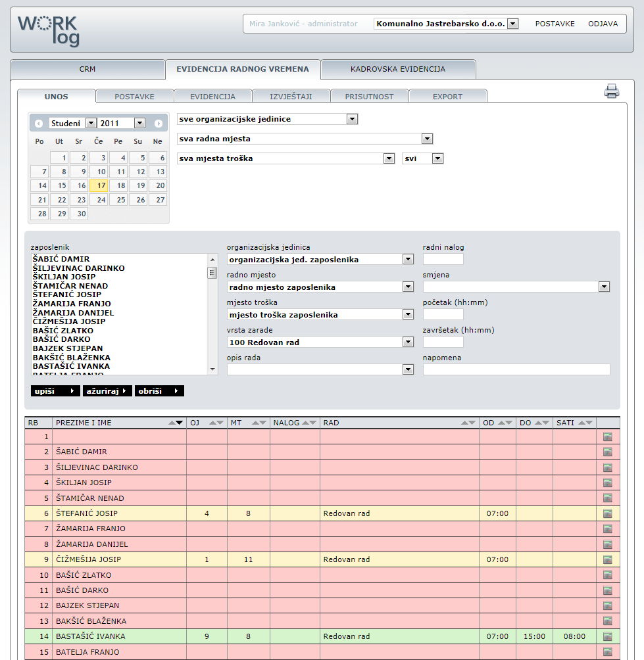Click the ODJAVA link
Viewport: 644px width, 660px height.
coord(603,24)
